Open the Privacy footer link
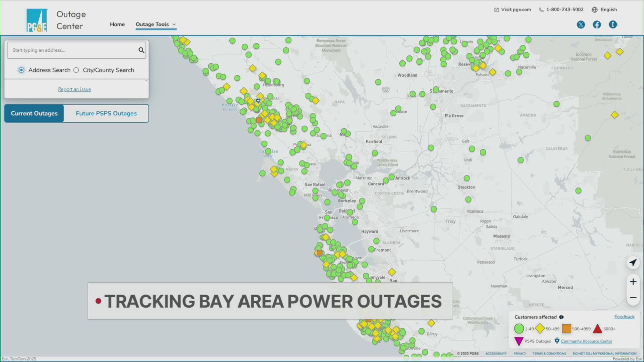This screenshot has height=362, width=644. 520,354
